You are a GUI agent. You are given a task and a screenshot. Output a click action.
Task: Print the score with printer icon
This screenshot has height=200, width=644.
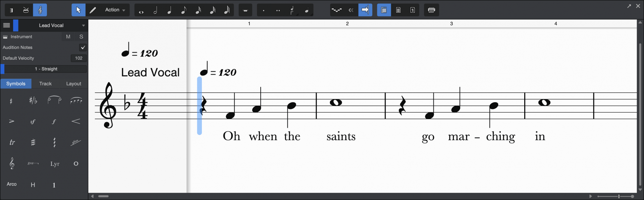tap(432, 10)
